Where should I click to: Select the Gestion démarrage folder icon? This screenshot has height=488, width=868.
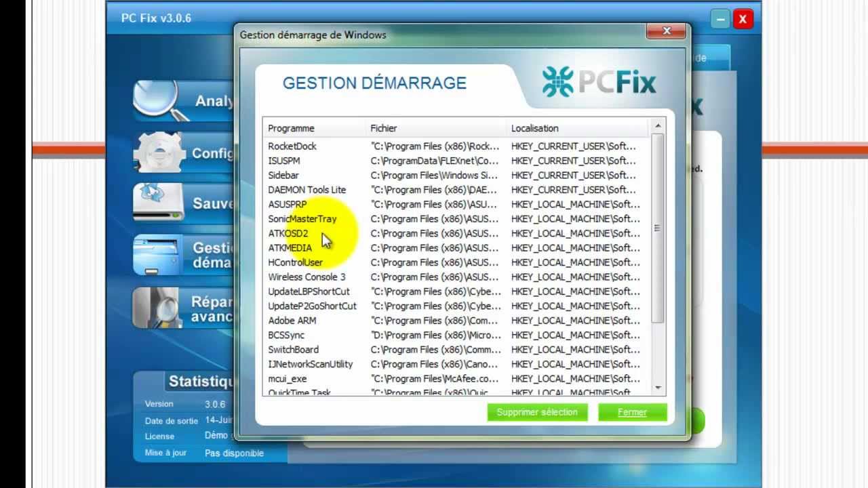158,255
